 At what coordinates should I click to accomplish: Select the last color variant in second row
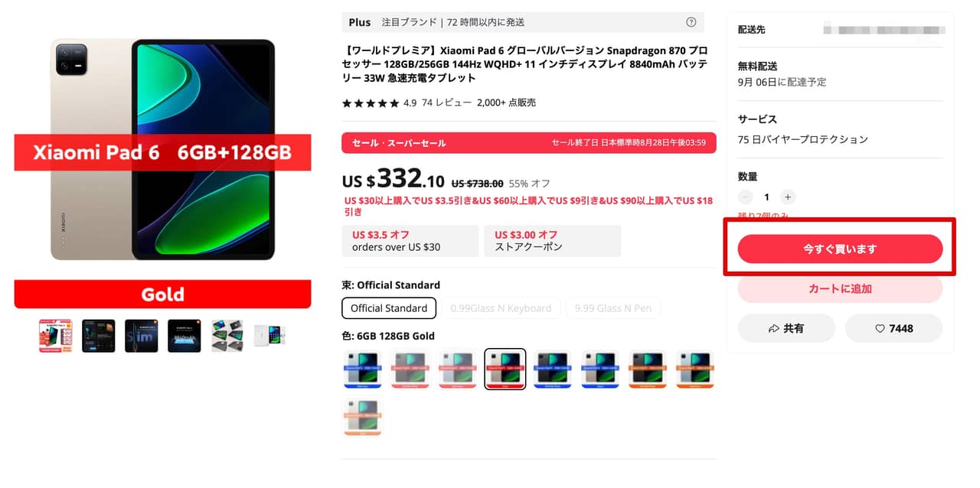[362, 417]
